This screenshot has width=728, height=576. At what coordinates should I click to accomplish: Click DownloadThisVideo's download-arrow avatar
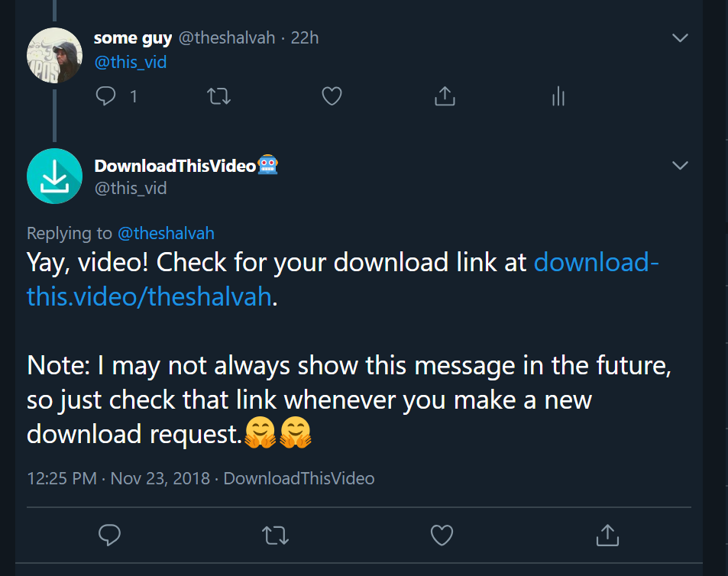click(x=54, y=176)
